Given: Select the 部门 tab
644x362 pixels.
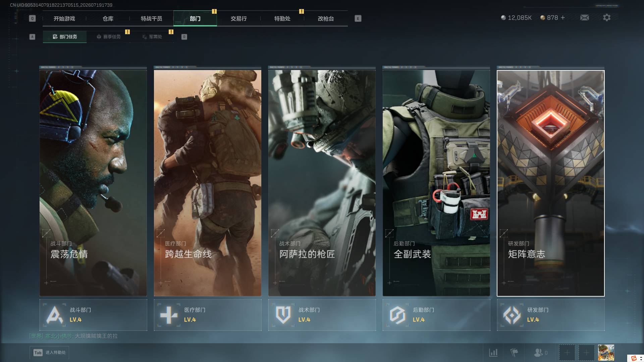Looking at the screenshot, I should [195, 19].
